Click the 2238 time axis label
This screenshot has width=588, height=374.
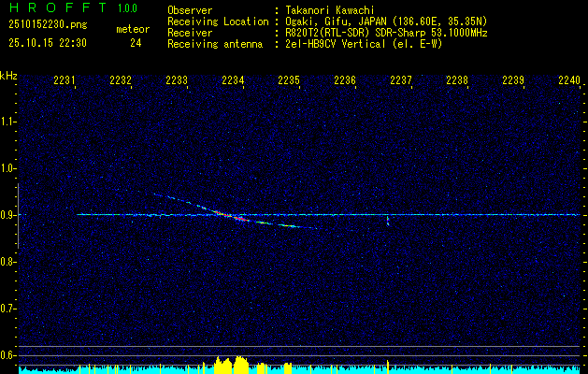pos(457,79)
